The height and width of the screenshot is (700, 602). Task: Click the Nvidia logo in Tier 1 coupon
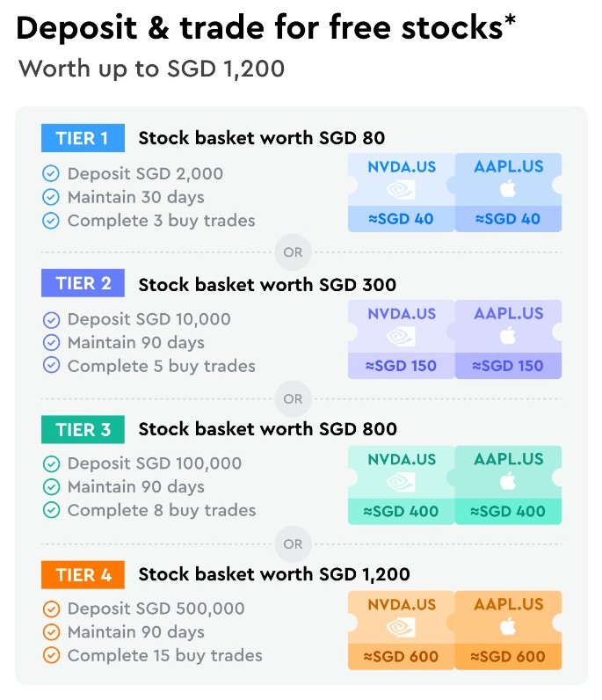click(x=402, y=189)
